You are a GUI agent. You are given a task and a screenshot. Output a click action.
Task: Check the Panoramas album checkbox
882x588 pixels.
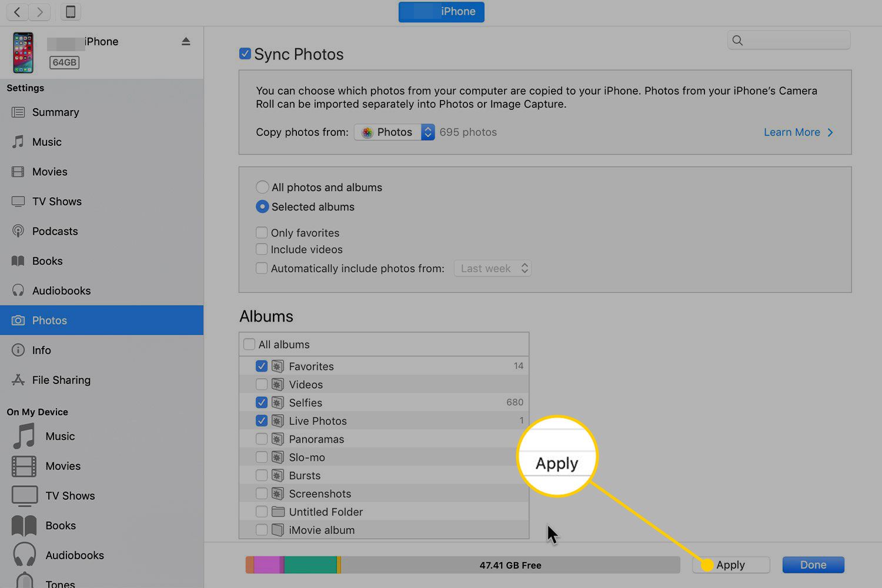[x=262, y=439]
